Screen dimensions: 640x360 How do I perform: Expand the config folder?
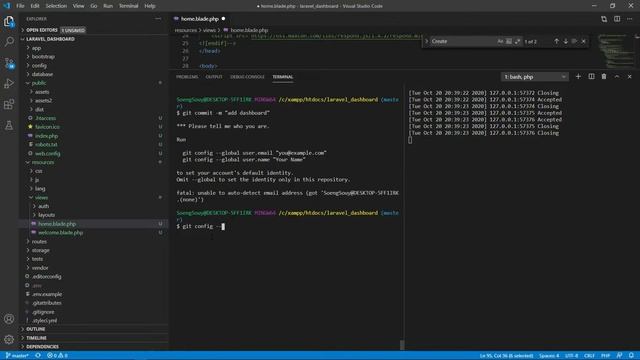(39, 65)
